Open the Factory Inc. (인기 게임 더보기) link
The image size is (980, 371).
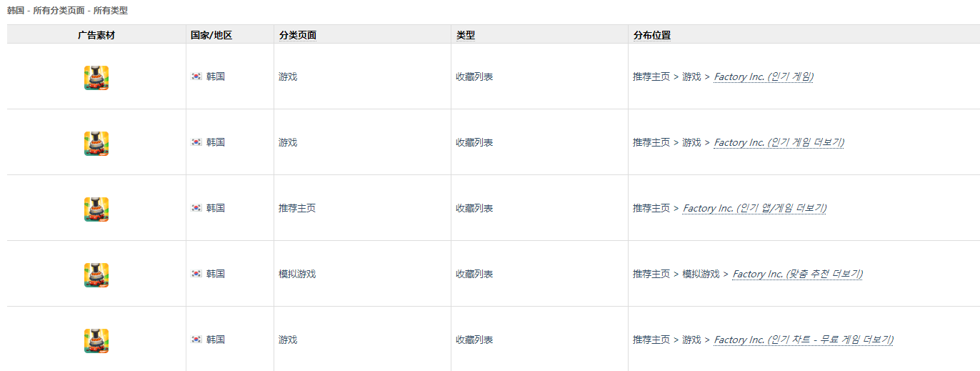pos(779,142)
